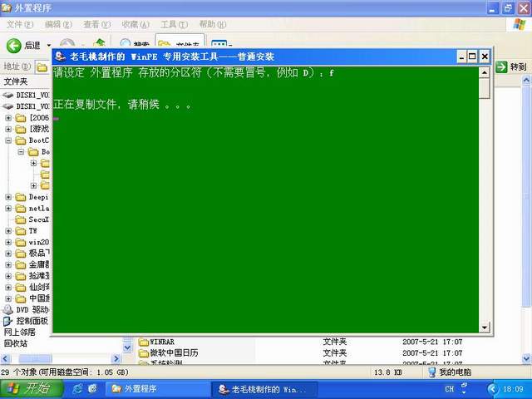The height and width of the screenshot is (399, 532).
Task: Click the 文件夹 folder pane header
Action: (x=16, y=81)
